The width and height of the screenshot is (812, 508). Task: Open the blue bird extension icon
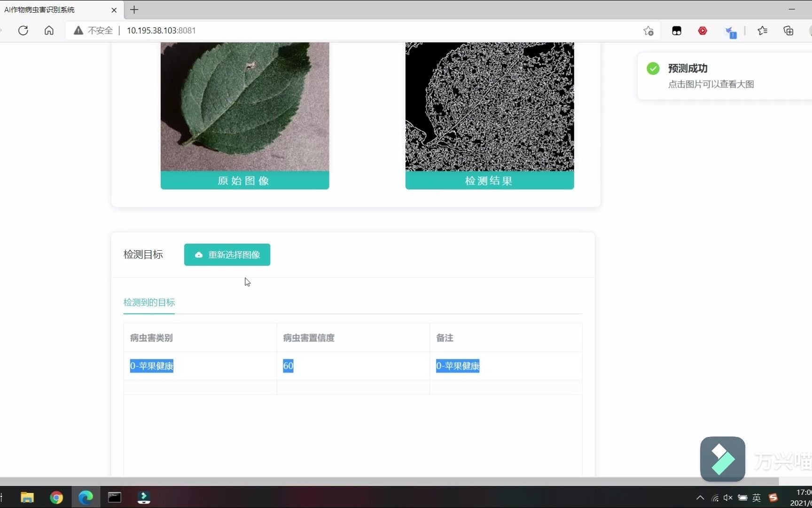coord(730,32)
